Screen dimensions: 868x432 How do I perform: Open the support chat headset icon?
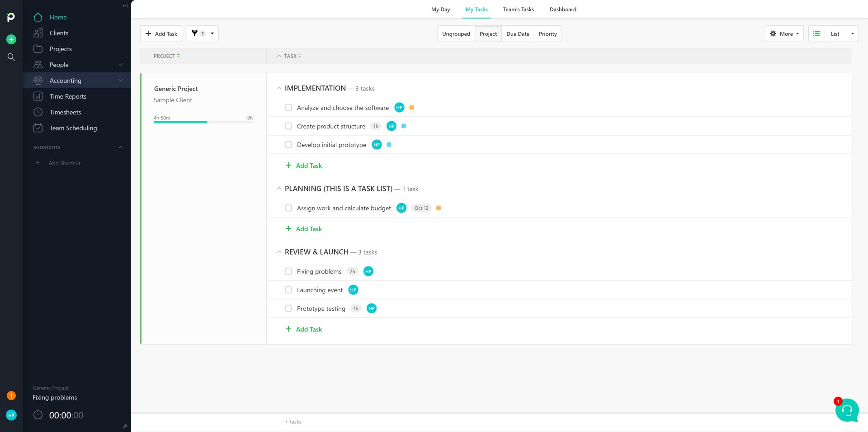[x=847, y=410]
